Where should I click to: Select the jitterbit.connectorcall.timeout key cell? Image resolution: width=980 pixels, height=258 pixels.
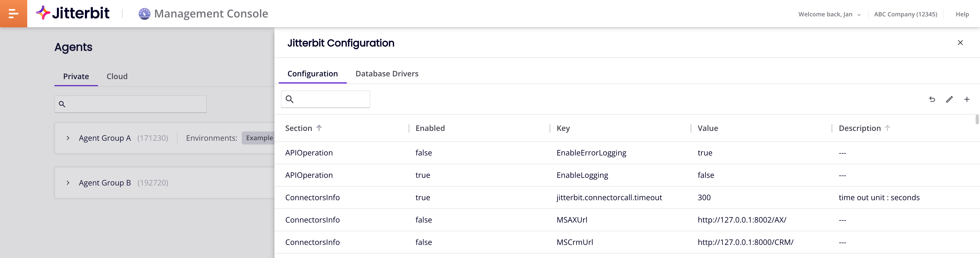pyautogui.click(x=609, y=197)
